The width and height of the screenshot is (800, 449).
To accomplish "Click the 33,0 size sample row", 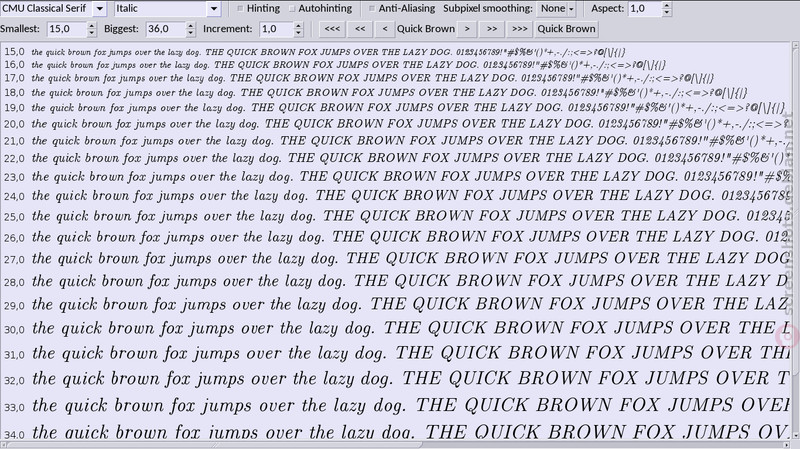I will [395, 407].
